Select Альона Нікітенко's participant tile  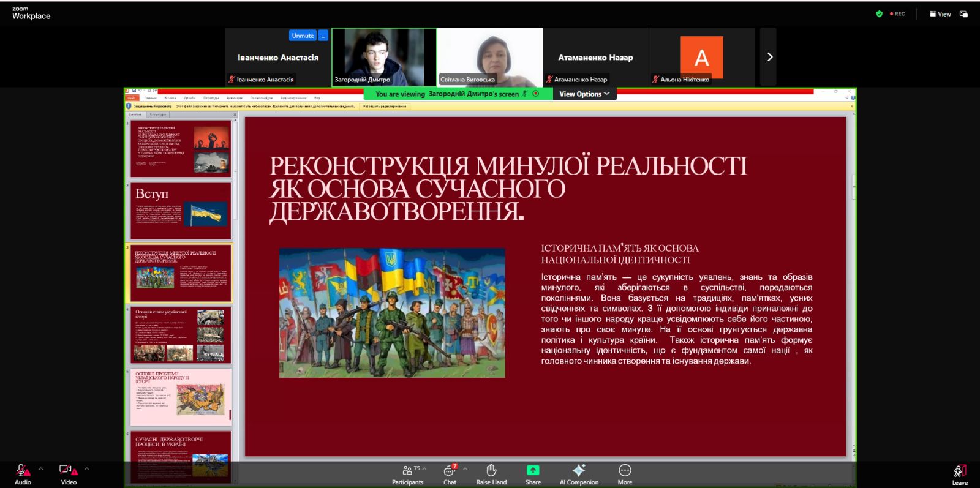[702, 57]
